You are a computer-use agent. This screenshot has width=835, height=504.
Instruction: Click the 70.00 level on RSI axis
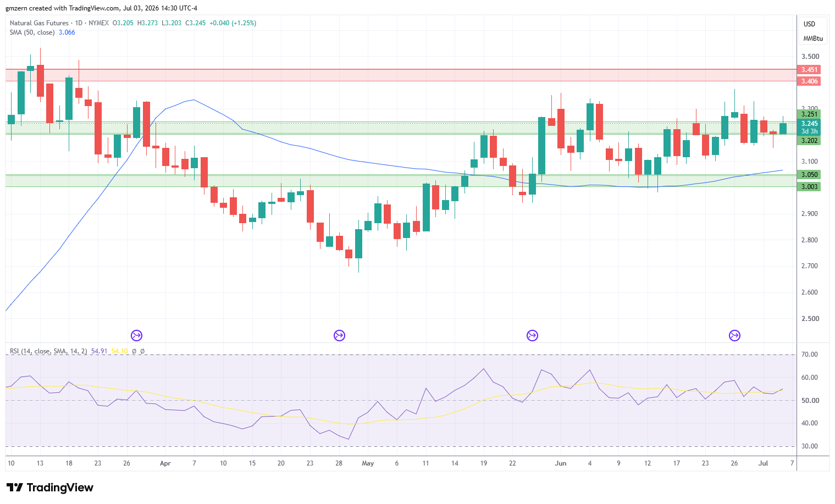coord(809,355)
